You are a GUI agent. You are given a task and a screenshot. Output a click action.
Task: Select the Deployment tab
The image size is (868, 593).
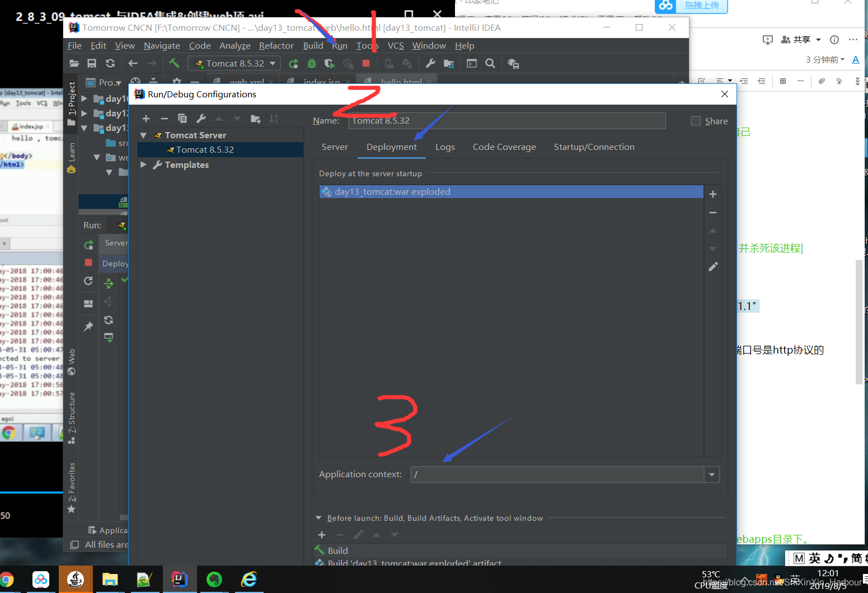pos(392,147)
